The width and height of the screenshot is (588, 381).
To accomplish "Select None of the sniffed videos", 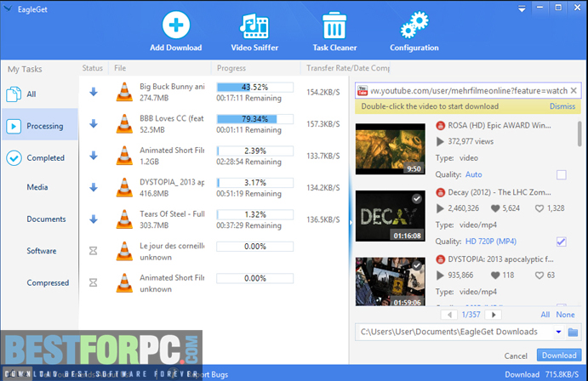I will [566, 315].
